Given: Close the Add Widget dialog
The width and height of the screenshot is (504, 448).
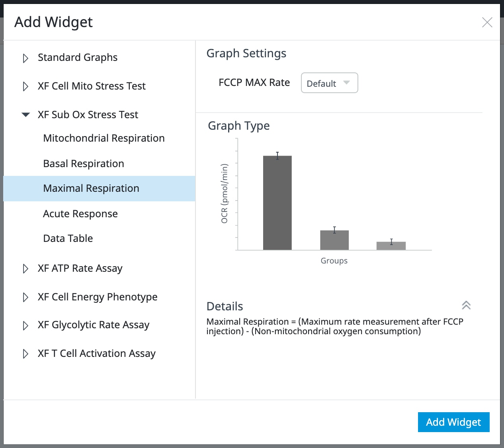Looking at the screenshot, I should tap(487, 22).
